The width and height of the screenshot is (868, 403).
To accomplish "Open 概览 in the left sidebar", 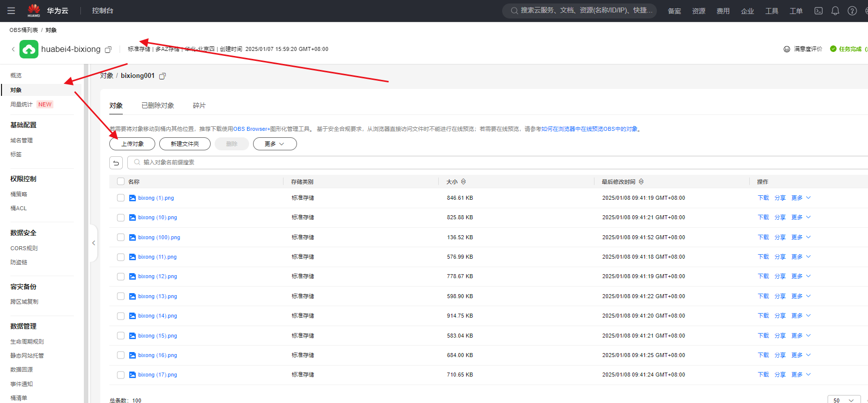I will [16, 76].
